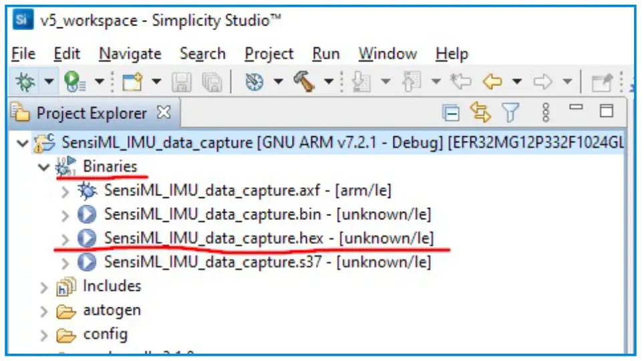Click the Project Explorer filter funnel icon
The width and height of the screenshot is (644, 361).
(x=510, y=112)
